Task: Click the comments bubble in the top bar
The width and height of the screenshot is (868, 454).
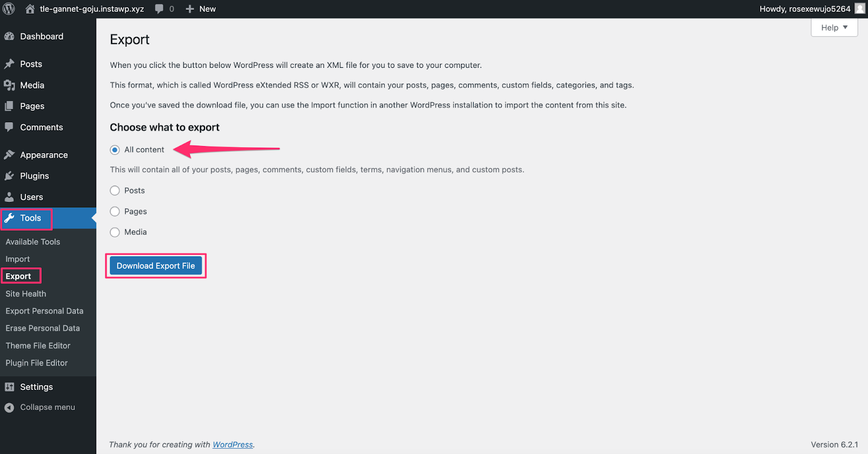Action: 158,9
